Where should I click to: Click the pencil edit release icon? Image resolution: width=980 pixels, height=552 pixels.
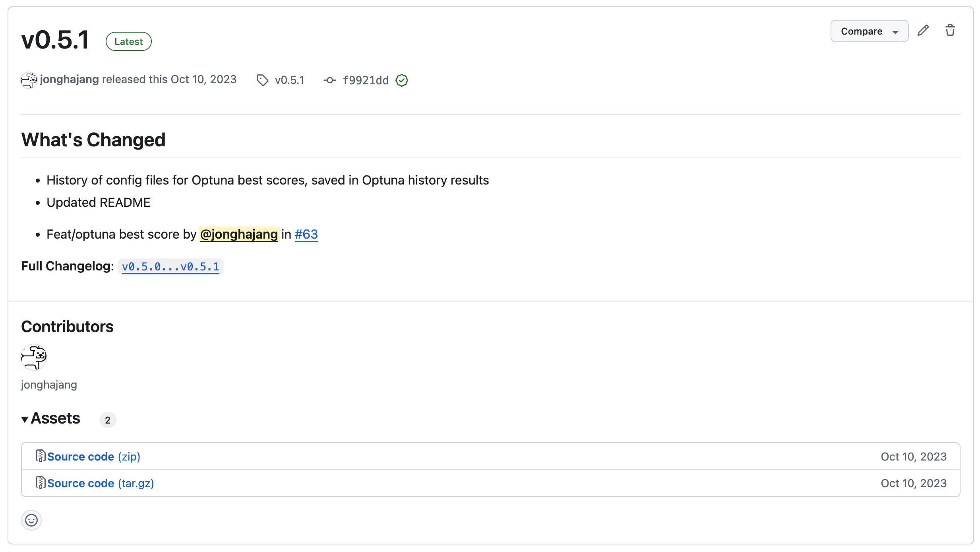923,31
